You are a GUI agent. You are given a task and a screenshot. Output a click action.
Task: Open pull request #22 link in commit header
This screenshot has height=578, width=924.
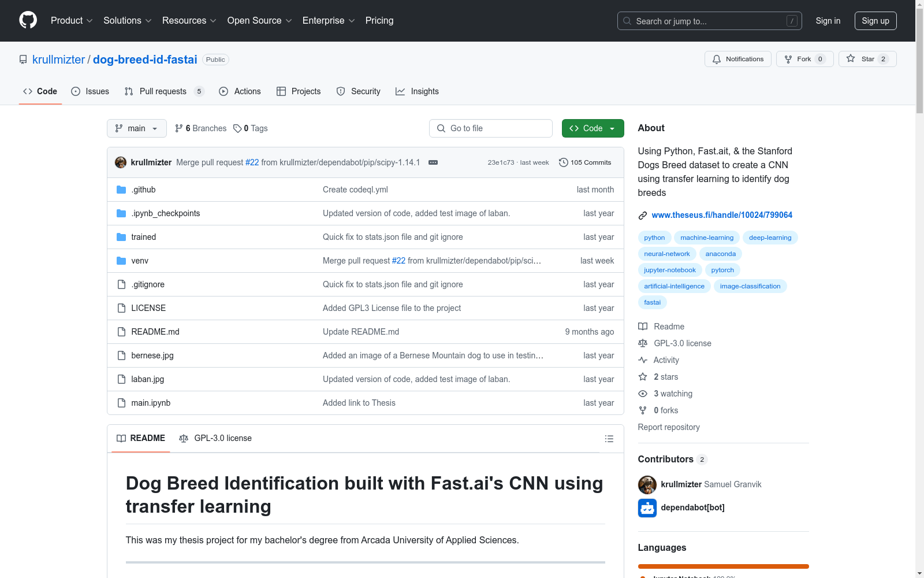(252, 162)
